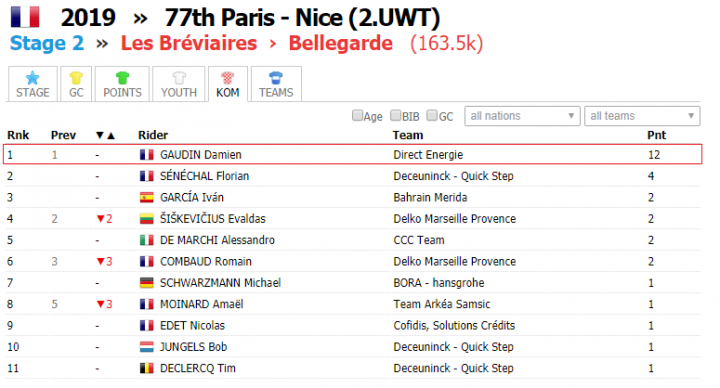Open the TEAMS classification tab
The width and height of the screenshot is (720, 388).
coord(276,84)
